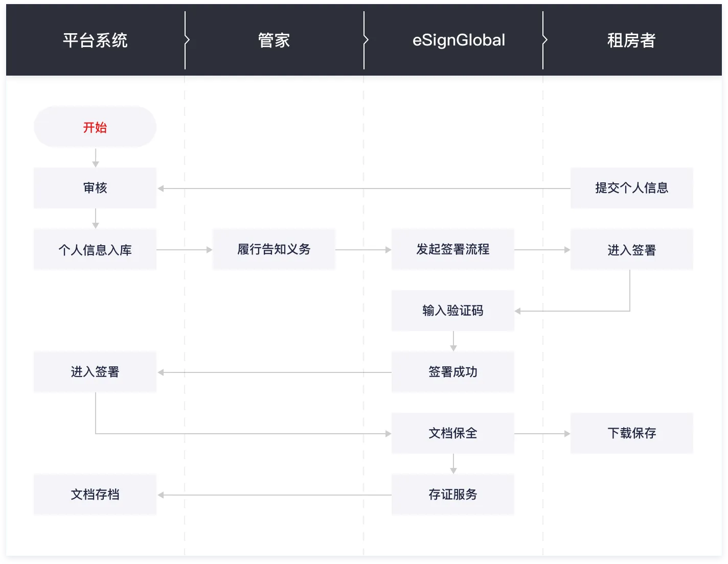Select the 履行告知义务 box in 管家 column
This screenshot has height=564, width=728.
(x=274, y=249)
